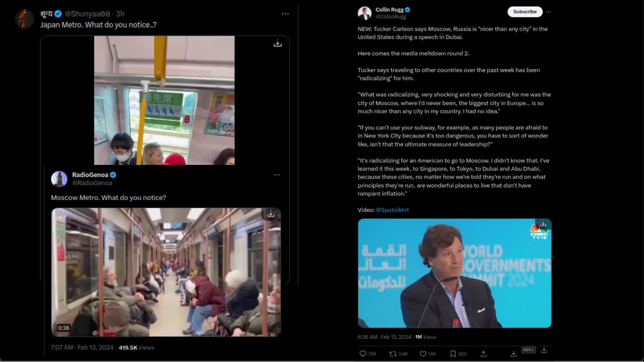The width and height of the screenshot is (644, 362).
Task: Click the 7:07 AM Feb 13, 2024 timestamp
Action: coord(83,347)
